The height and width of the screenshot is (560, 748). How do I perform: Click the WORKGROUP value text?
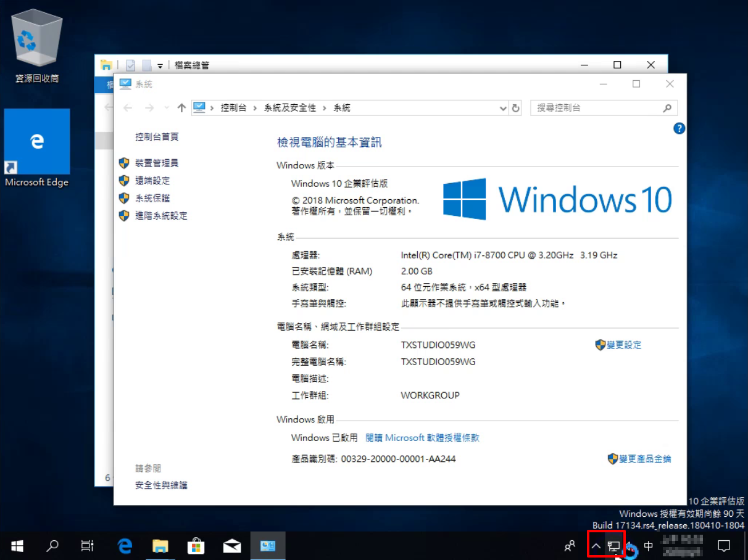click(430, 395)
